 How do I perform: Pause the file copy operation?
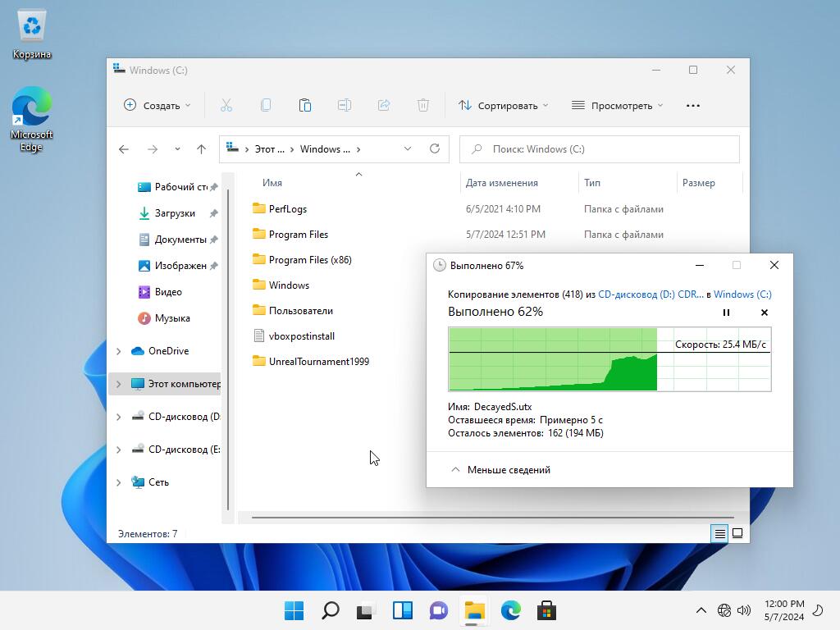pyautogui.click(x=726, y=313)
